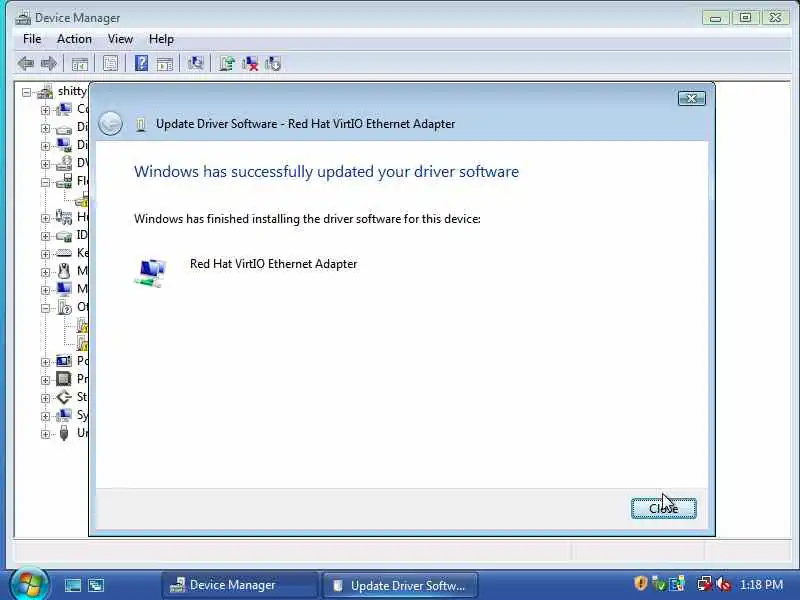Click the Forward arrow in Device Manager toolbar
Viewport: 800px width, 600px height.
tap(48, 64)
